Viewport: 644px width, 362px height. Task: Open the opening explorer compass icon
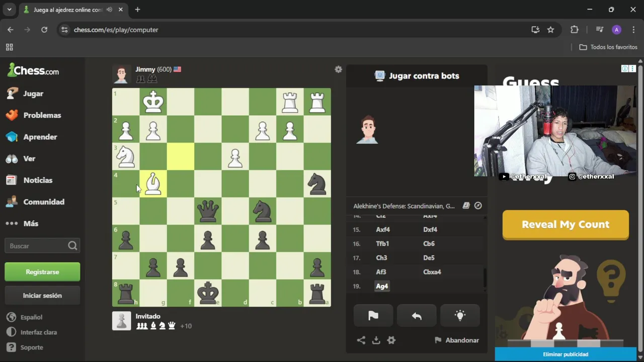[x=478, y=206]
